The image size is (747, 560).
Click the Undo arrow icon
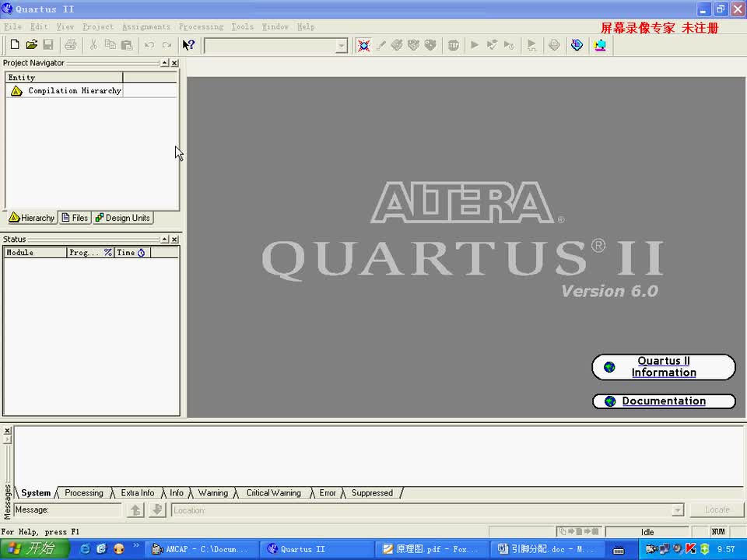pyautogui.click(x=149, y=45)
